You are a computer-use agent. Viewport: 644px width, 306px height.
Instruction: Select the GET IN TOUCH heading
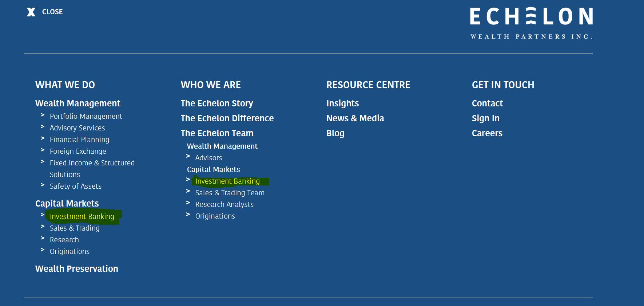tap(503, 85)
